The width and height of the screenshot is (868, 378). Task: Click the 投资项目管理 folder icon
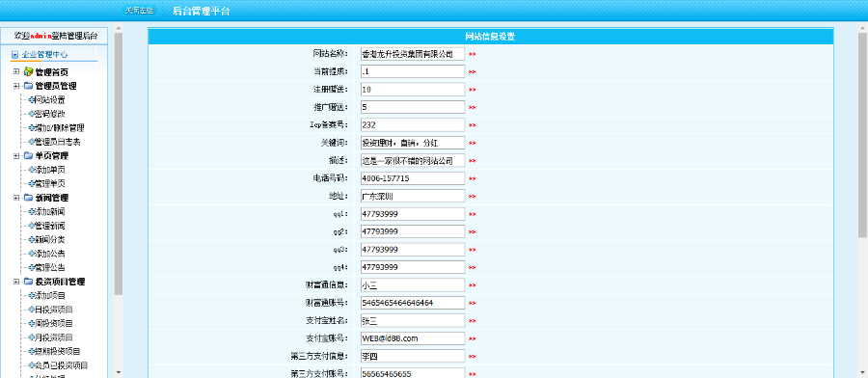point(28,282)
